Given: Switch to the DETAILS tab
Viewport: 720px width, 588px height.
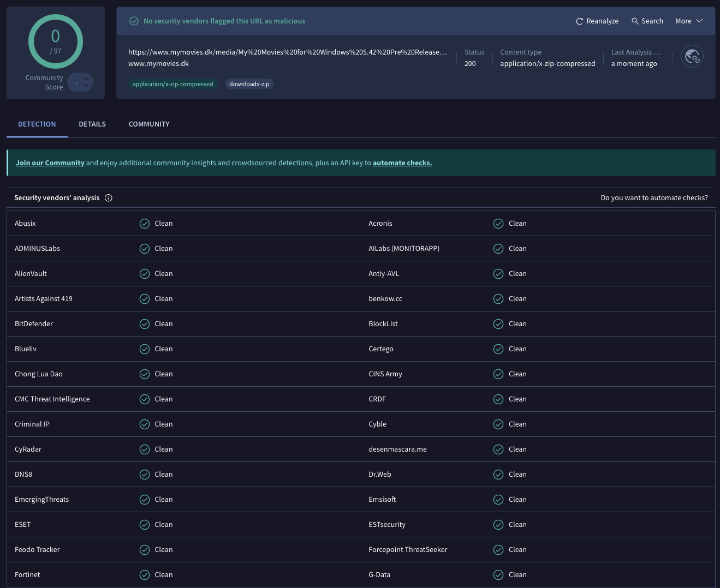Looking at the screenshot, I should pyautogui.click(x=92, y=124).
